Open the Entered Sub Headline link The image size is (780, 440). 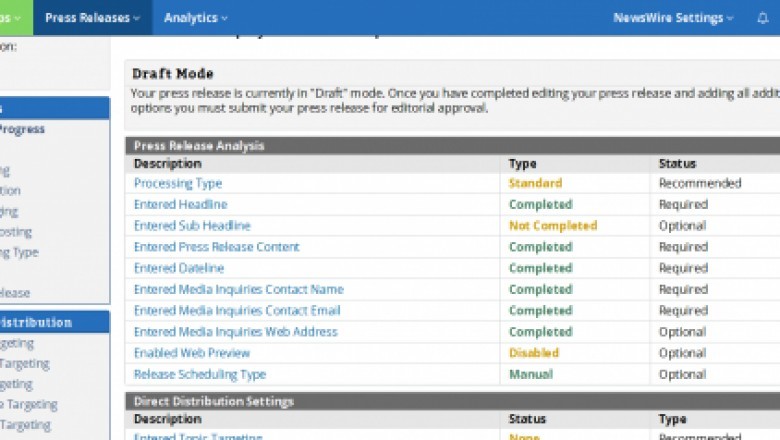[x=192, y=226]
